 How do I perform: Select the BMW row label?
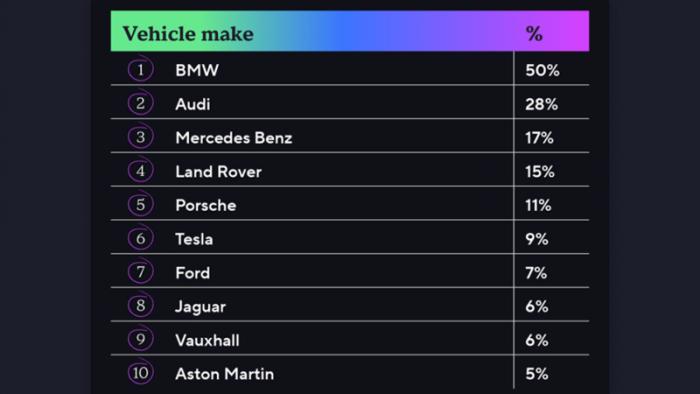(x=197, y=71)
